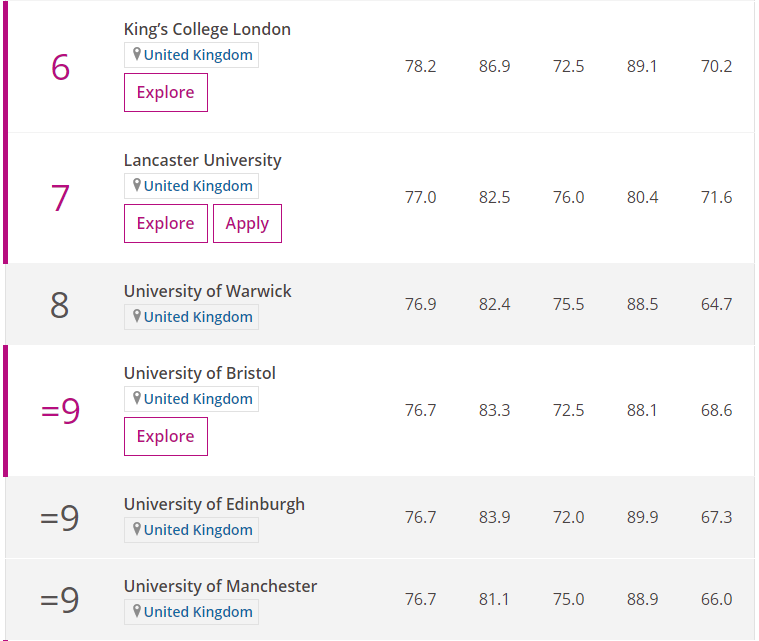759x641 pixels.
Task: Open the Explore button for King's College London
Action: (x=166, y=92)
